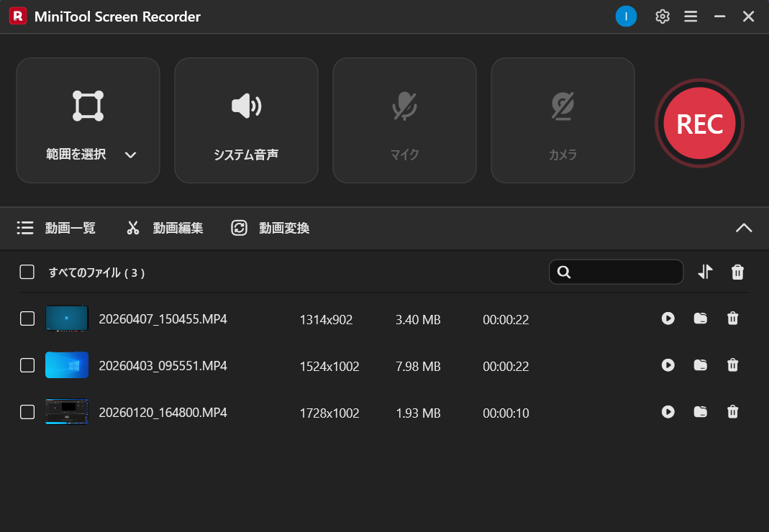Image resolution: width=769 pixels, height=532 pixels.
Task: Click the search field in file list
Action: pyautogui.click(x=616, y=272)
